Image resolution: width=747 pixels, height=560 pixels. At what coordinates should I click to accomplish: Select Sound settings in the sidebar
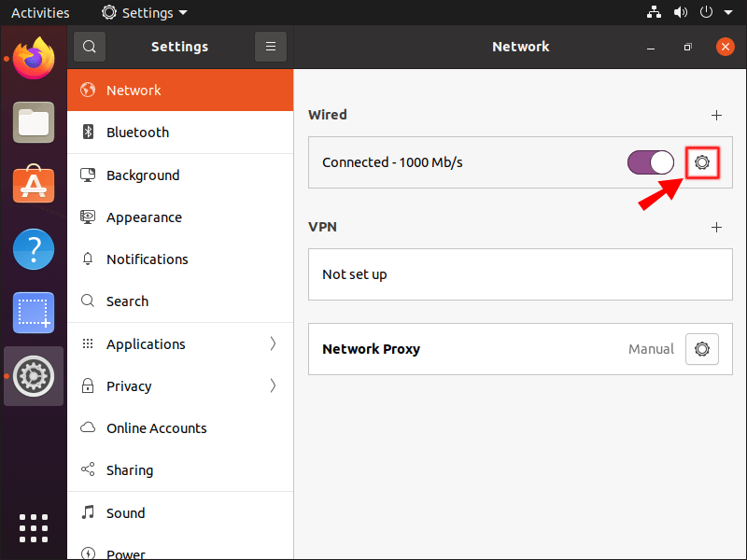point(127,512)
